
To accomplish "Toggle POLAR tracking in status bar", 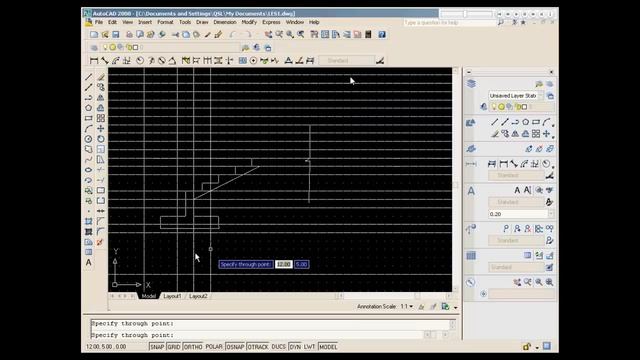I will coord(214,347).
